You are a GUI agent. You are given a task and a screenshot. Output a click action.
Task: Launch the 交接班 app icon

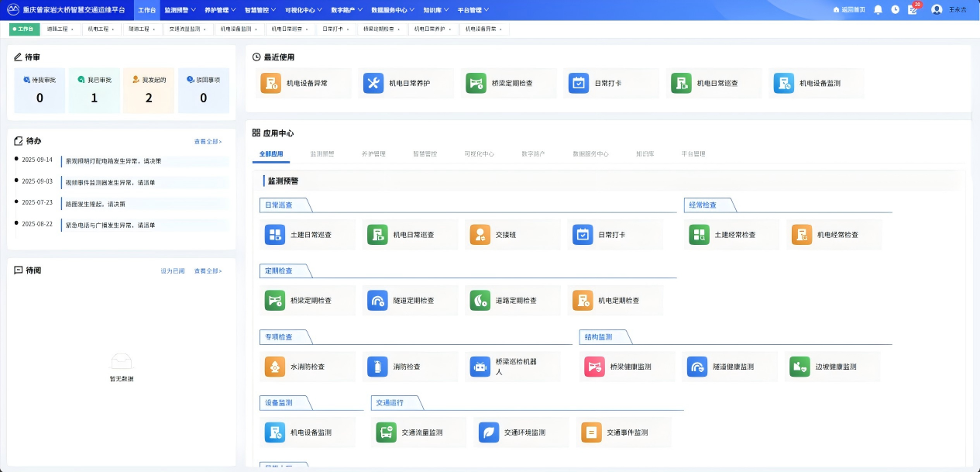coord(512,234)
